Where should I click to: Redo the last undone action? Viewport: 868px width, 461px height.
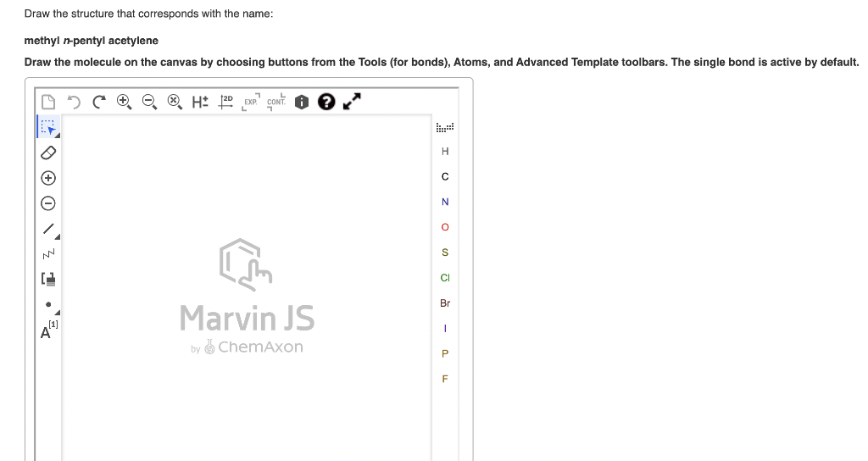pyautogui.click(x=99, y=102)
